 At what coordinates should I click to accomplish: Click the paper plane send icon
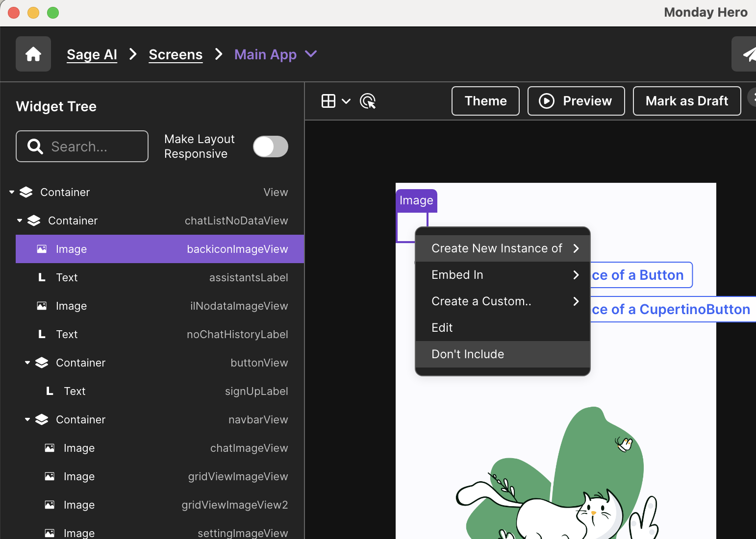[x=748, y=54]
